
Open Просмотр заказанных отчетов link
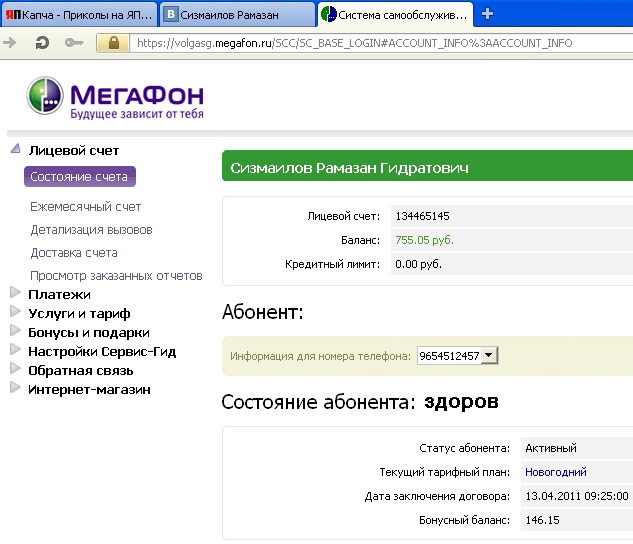click(x=116, y=276)
